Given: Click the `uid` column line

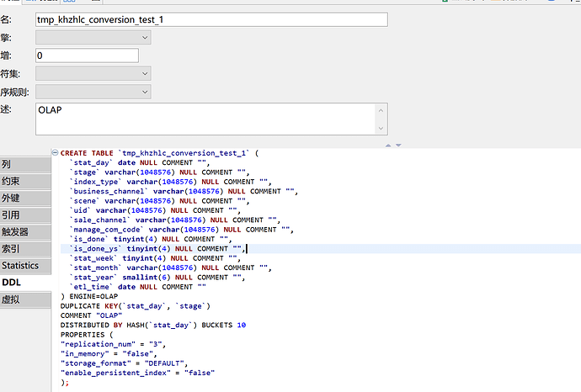Looking at the screenshot, I should [155, 210].
